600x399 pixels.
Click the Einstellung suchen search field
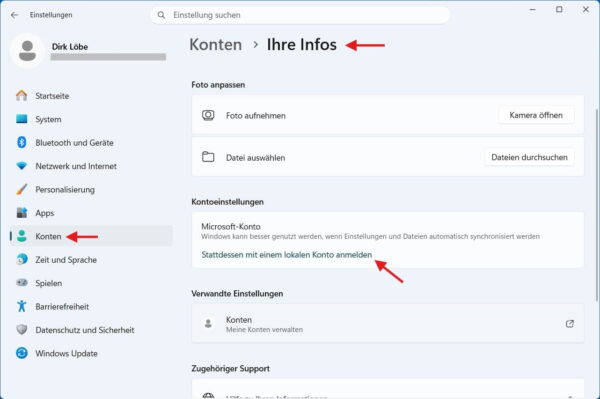(300, 15)
